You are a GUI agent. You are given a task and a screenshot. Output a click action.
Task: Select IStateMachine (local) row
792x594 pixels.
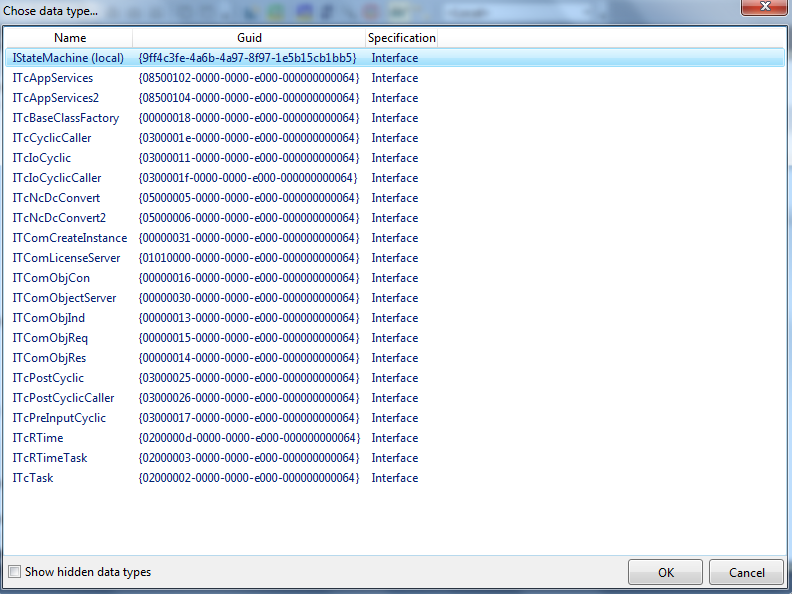[395, 58]
